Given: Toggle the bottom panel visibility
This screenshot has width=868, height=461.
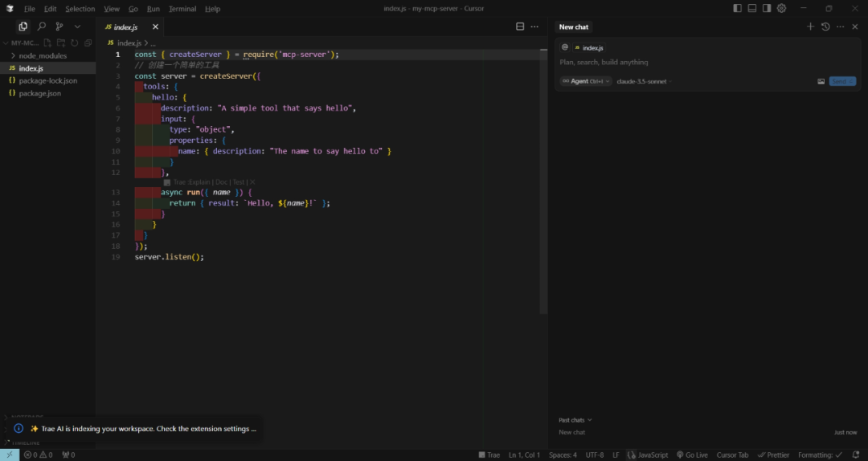Looking at the screenshot, I should tap(751, 8).
